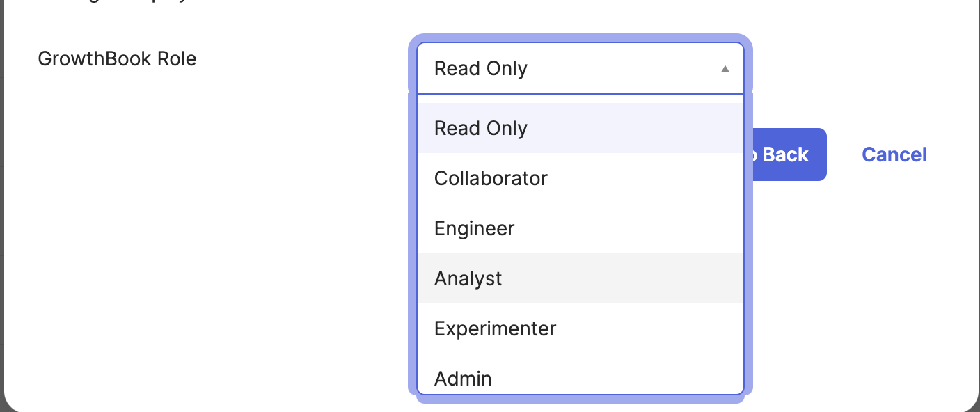The width and height of the screenshot is (980, 412).
Task: Choose Engineer from the role list
Action: (580, 228)
